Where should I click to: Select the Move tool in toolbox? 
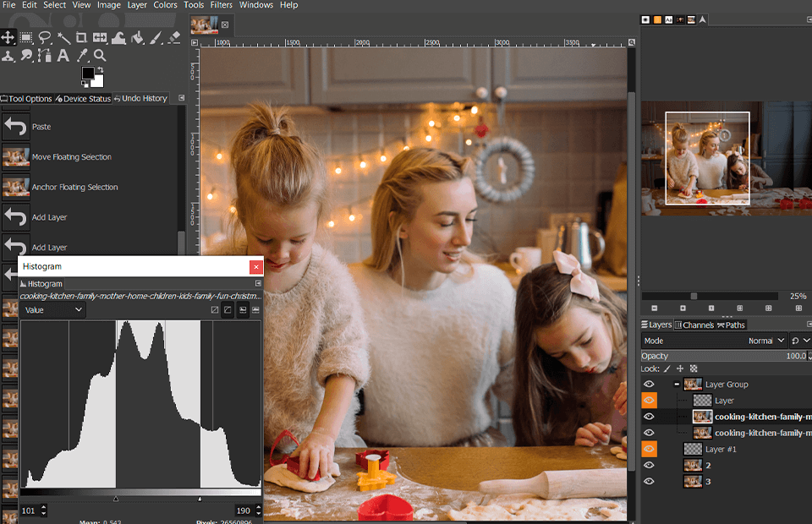point(8,37)
